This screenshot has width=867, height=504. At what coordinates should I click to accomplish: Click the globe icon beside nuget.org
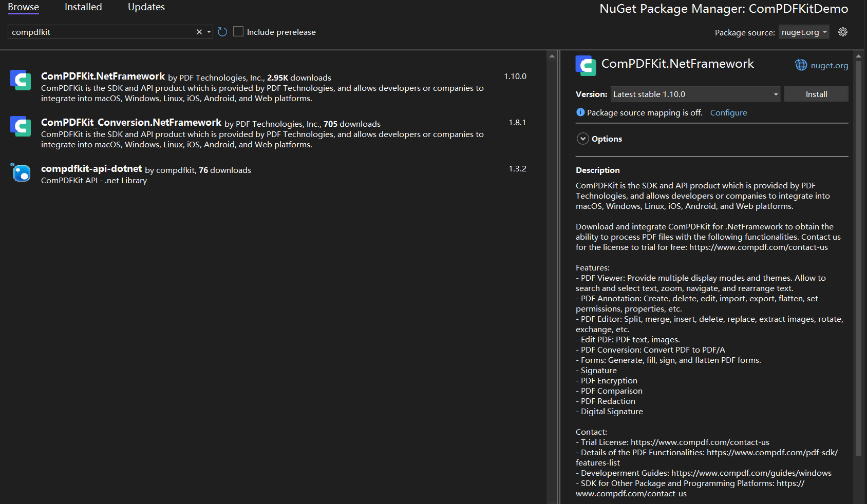801,65
